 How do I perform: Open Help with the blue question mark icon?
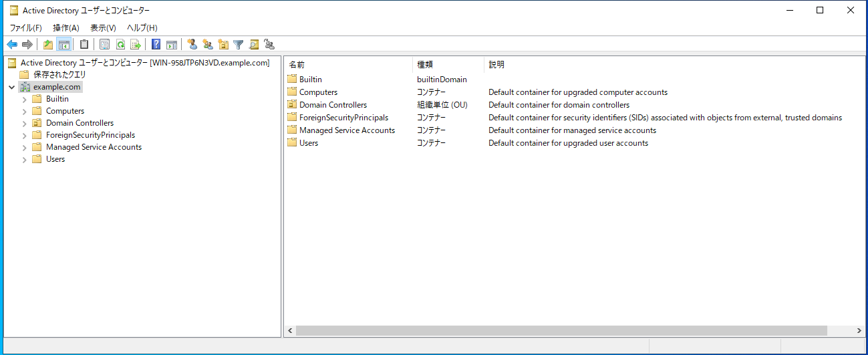(x=156, y=45)
